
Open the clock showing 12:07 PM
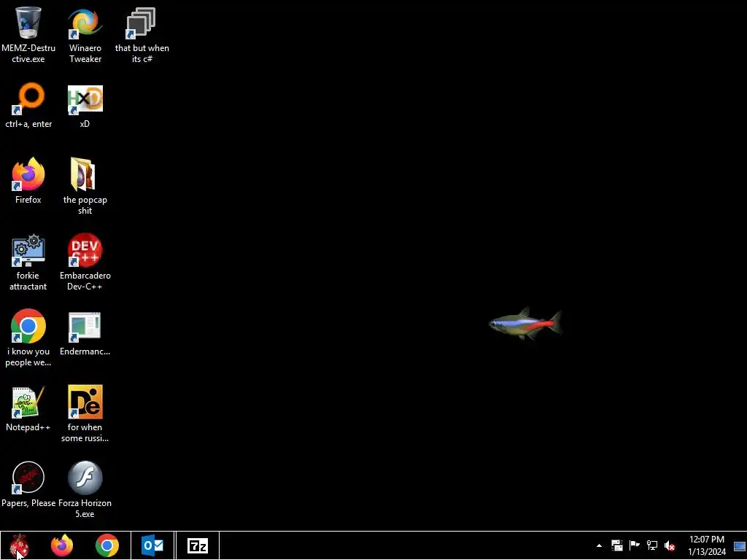click(707, 545)
